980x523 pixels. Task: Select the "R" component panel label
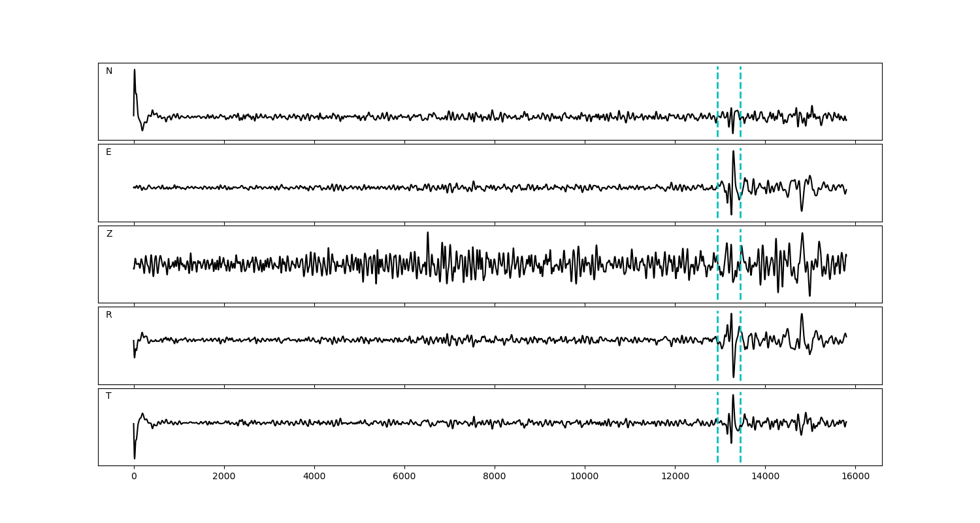(x=109, y=315)
